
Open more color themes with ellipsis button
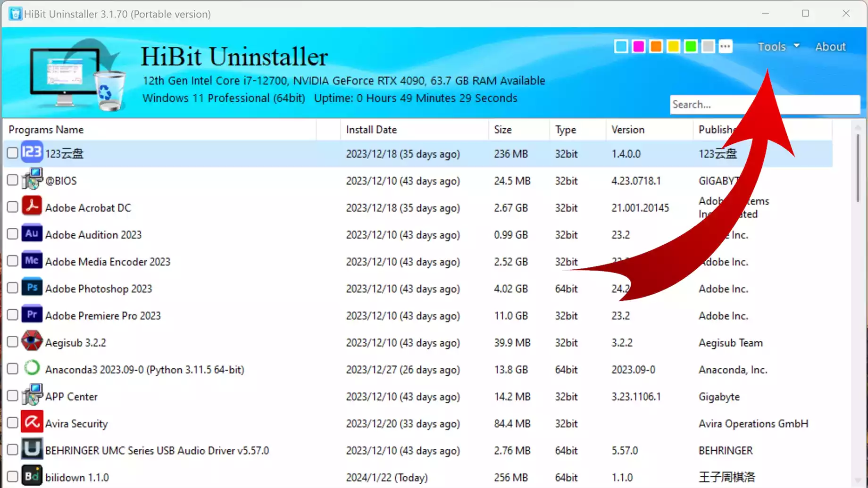tap(725, 47)
